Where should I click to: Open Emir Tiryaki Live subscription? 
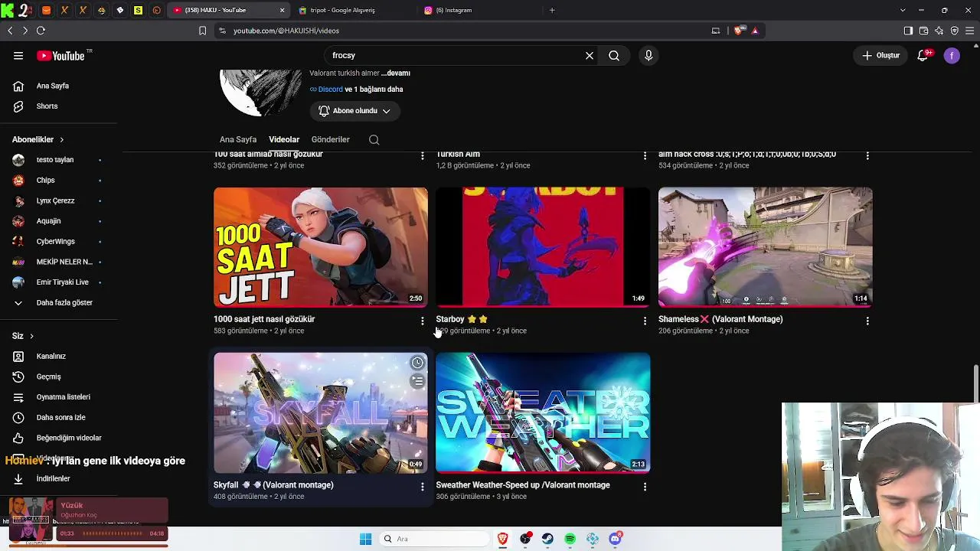point(58,282)
